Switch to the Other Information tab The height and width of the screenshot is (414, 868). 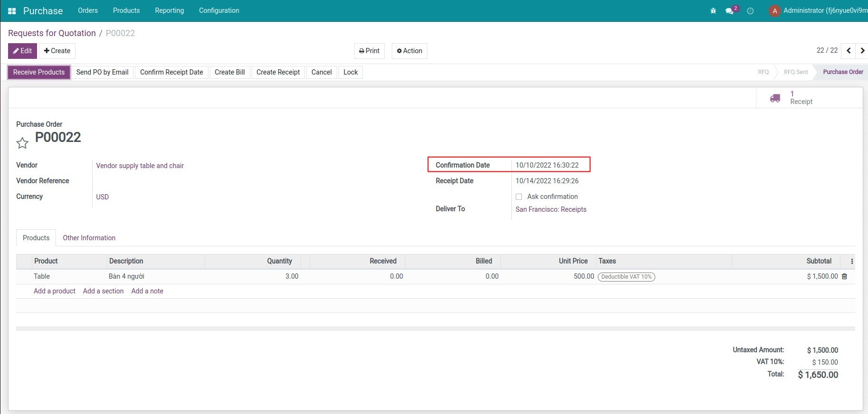click(89, 238)
